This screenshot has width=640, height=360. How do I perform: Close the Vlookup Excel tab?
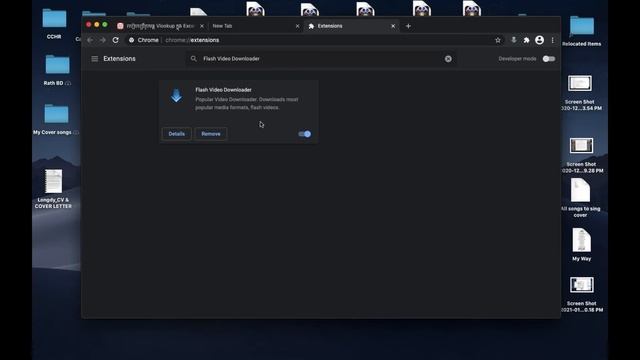pos(202,26)
